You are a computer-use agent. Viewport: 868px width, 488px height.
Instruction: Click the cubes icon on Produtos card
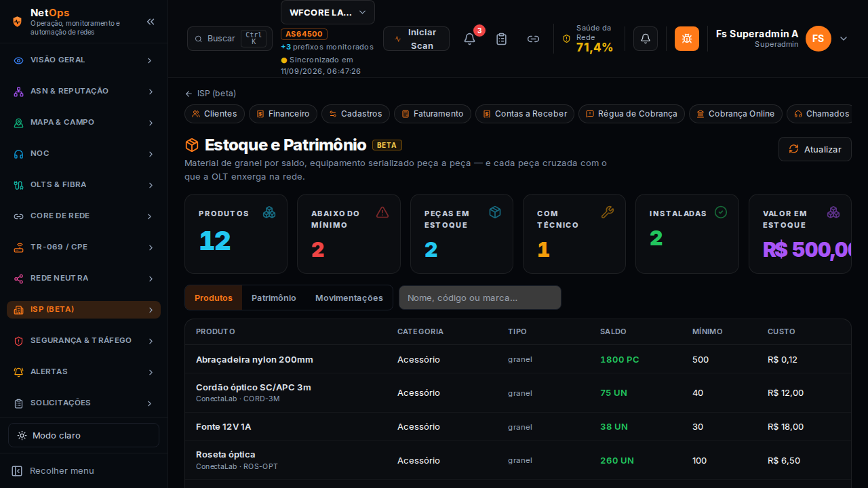(269, 212)
